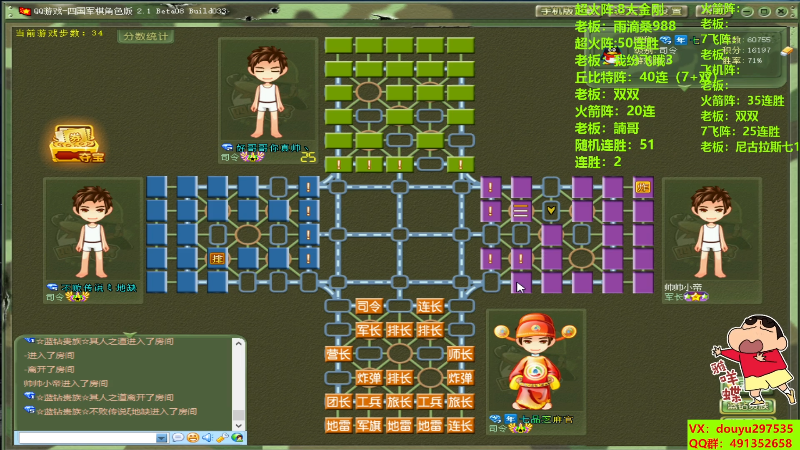Click the heart marker on purple board
This screenshot has width=800, height=450.
click(551, 210)
